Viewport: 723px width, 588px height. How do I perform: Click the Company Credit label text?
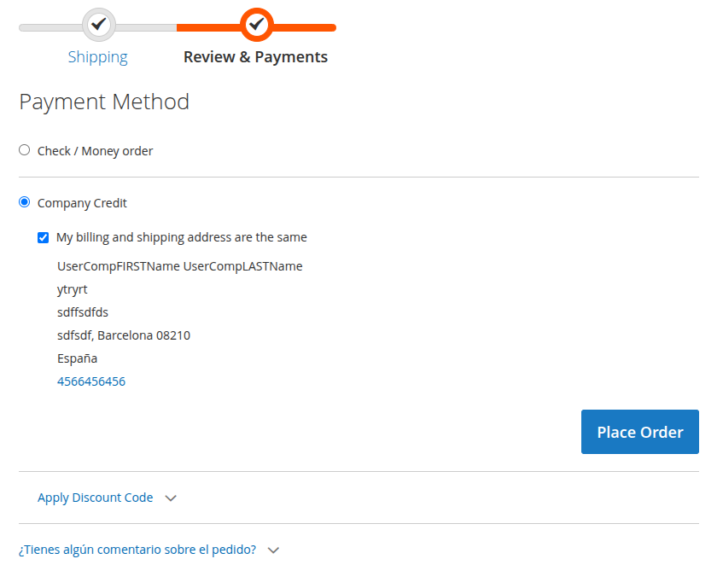81,202
